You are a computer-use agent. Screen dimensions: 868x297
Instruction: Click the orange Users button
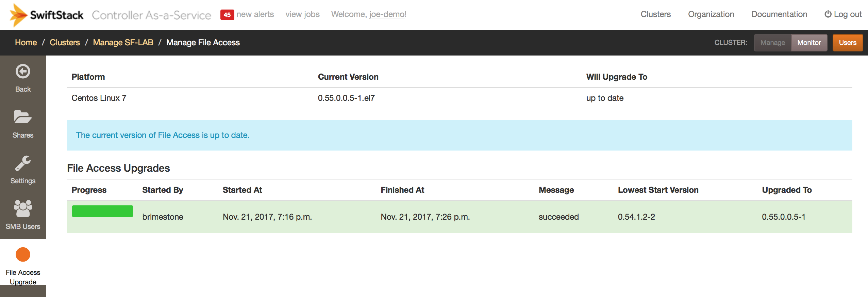click(x=848, y=43)
